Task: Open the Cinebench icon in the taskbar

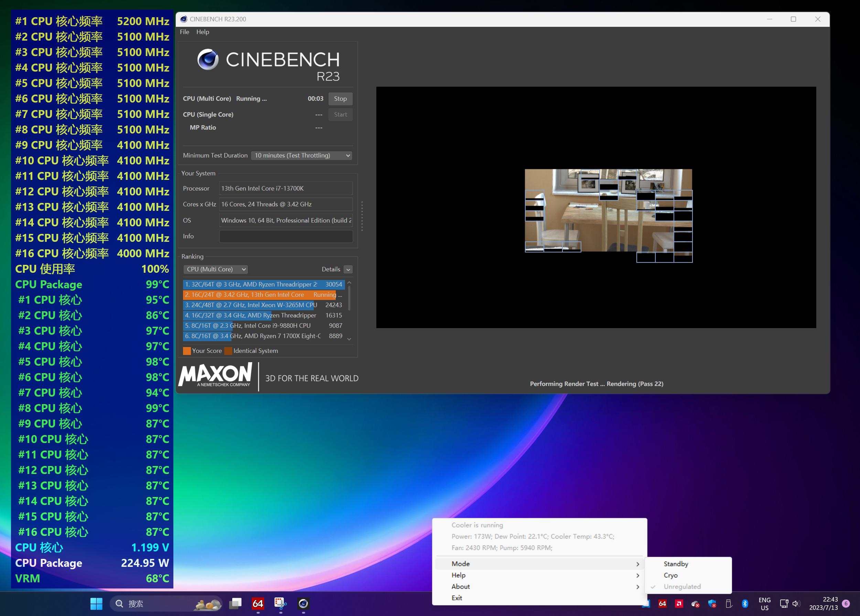Action: pyautogui.click(x=303, y=603)
